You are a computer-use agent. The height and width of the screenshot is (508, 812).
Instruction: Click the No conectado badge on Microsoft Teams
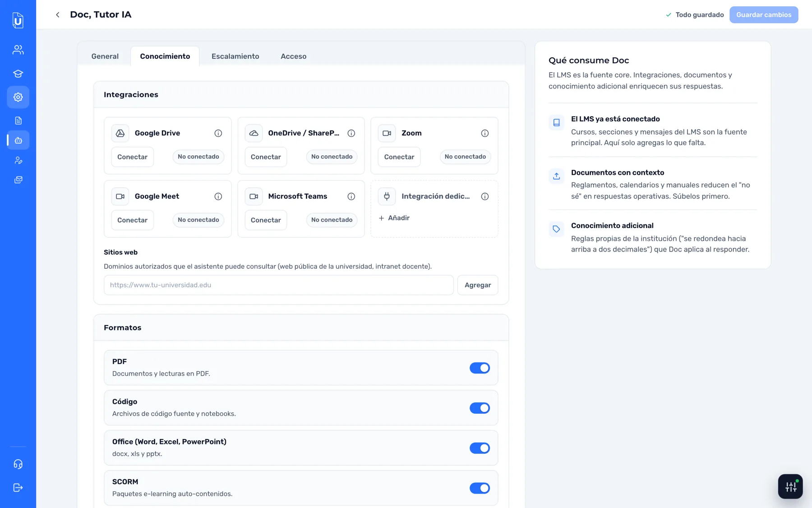(332, 220)
